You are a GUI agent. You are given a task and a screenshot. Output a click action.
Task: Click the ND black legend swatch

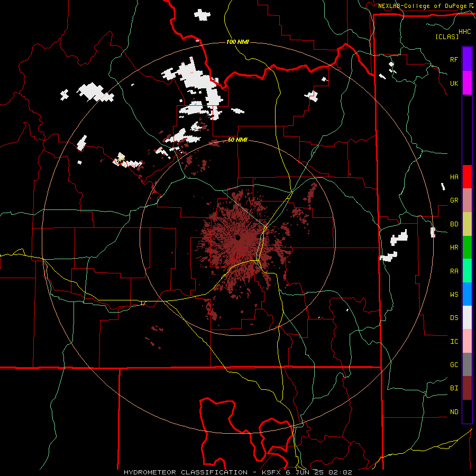[x=467, y=411]
